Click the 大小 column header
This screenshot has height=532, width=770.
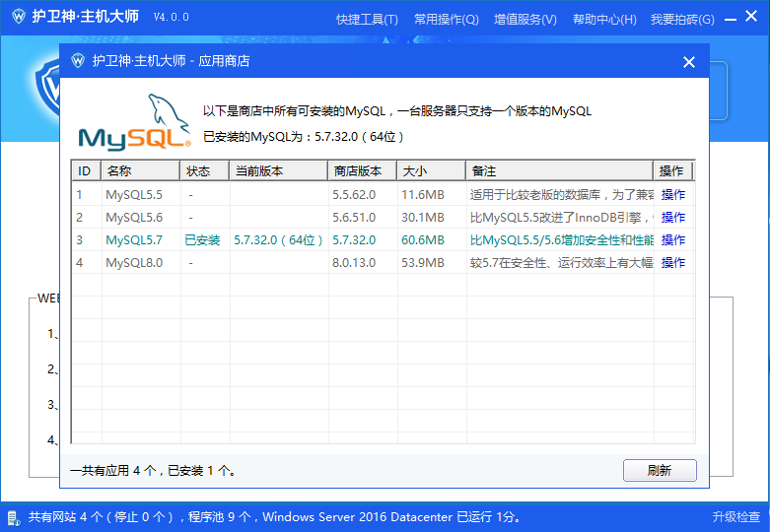(x=431, y=170)
